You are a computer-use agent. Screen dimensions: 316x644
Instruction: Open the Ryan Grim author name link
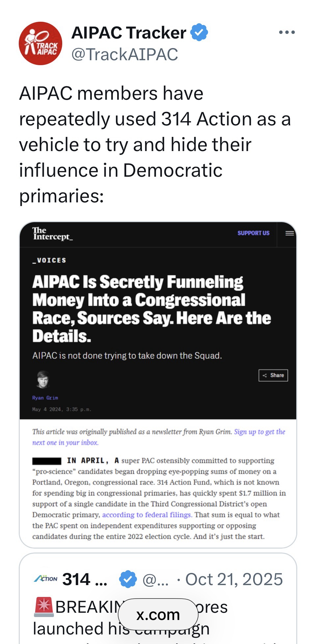pyautogui.click(x=45, y=398)
